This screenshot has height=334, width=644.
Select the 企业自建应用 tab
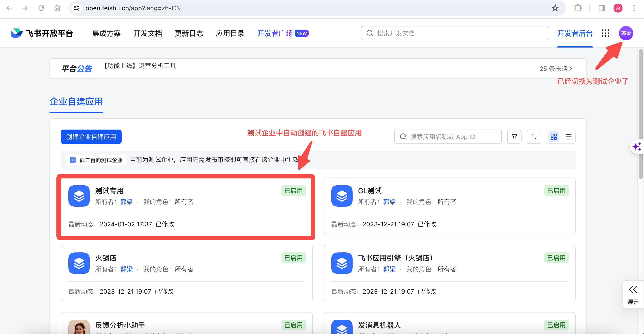76,102
